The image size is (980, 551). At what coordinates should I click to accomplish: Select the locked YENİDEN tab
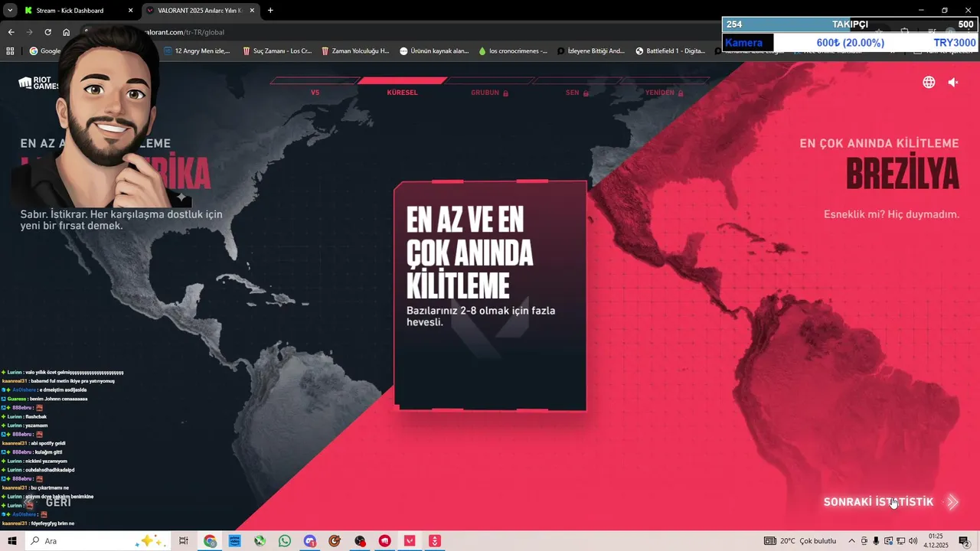664,93
